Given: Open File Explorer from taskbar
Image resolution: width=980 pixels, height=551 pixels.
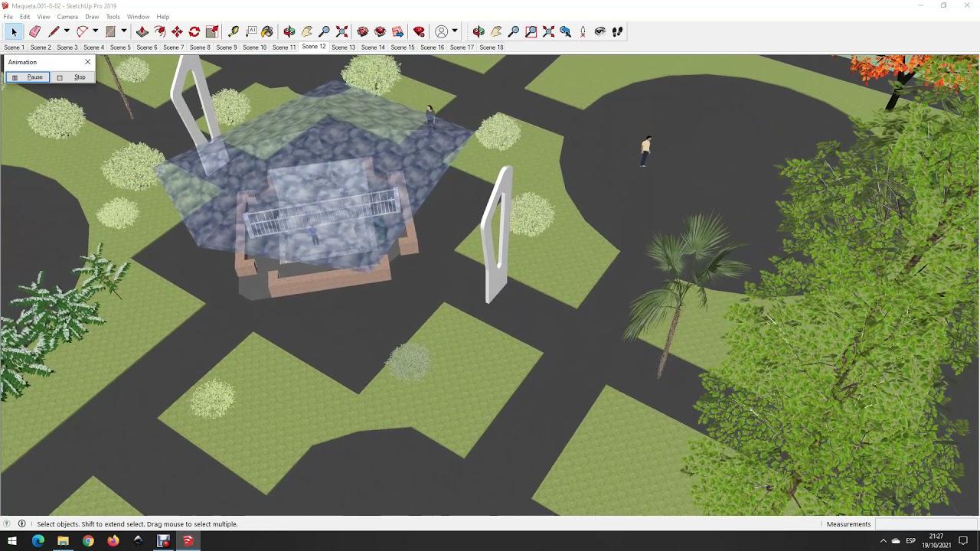Looking at the screenshot, I should [63, 541].
